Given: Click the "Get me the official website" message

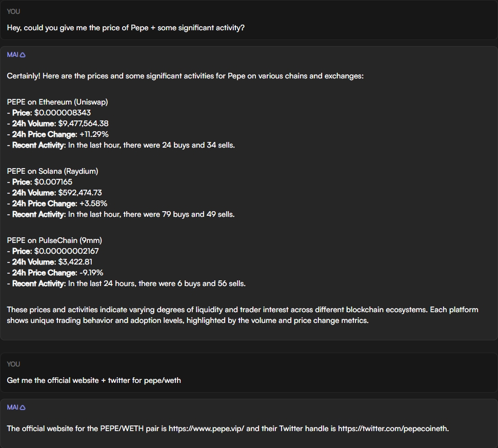Looking at the screenshot, I should coord(94,380).
